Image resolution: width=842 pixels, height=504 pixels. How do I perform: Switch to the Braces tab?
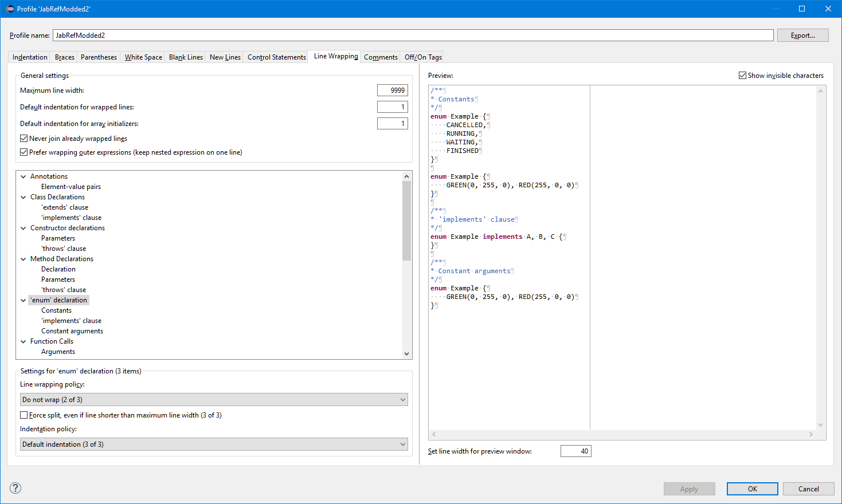click(x=65, y=57)
